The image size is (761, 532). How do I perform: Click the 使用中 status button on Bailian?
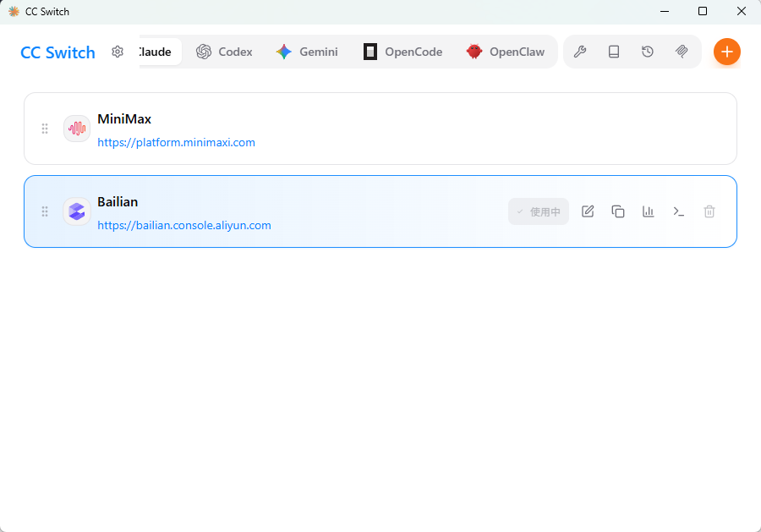tap(539, 211)
